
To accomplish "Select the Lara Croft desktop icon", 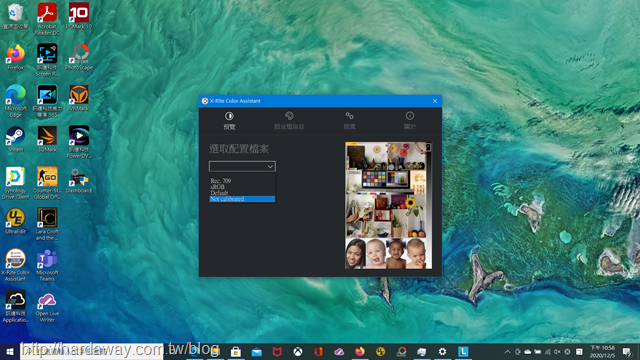I will (47, 224).
